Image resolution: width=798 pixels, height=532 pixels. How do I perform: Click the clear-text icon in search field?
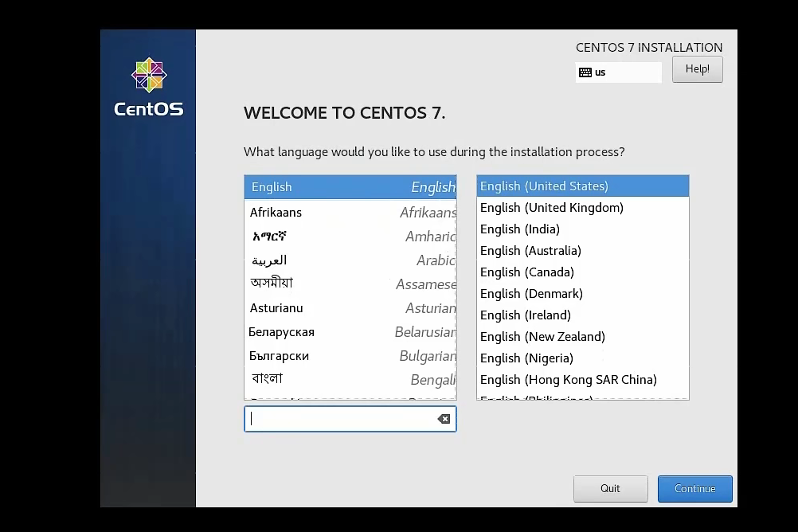point(444,419)
